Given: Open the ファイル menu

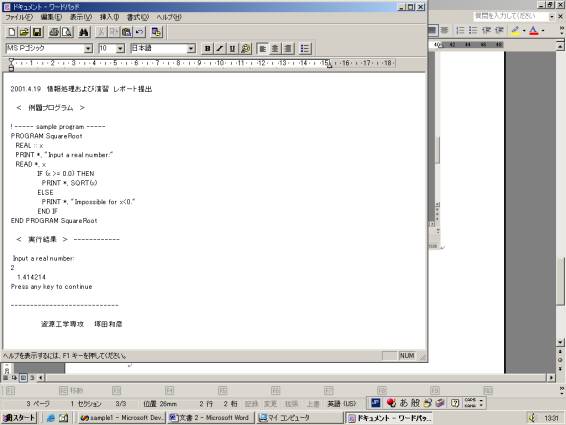Looking at the screenshot, I should [19, 17].
